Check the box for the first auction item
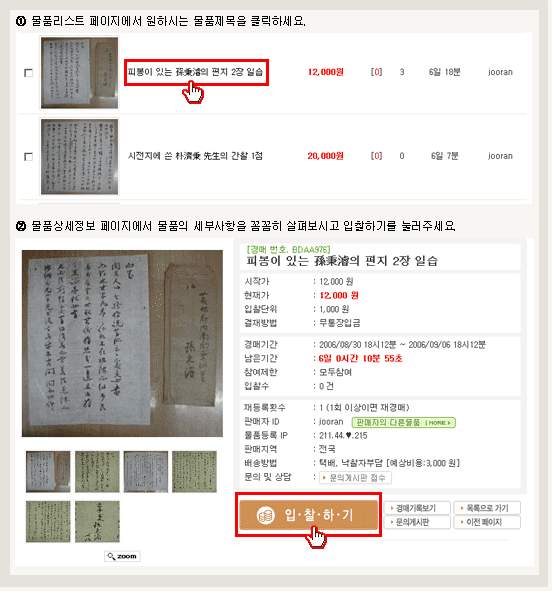This screenshot has width=552, height=591. point(28,72)
